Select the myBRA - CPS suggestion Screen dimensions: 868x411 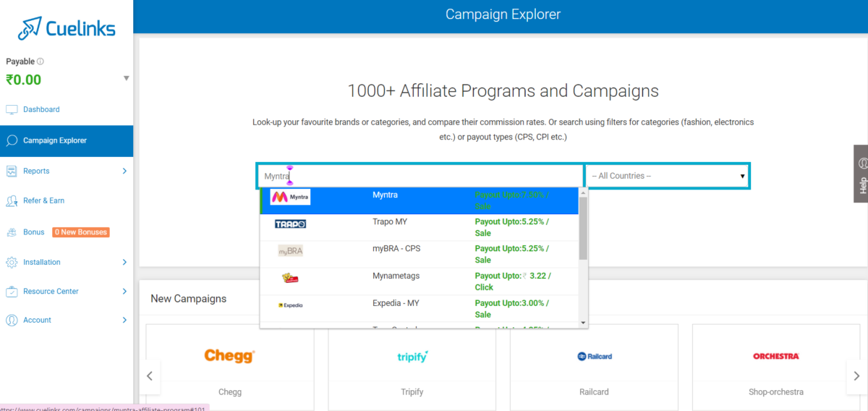tap(420, 254)
